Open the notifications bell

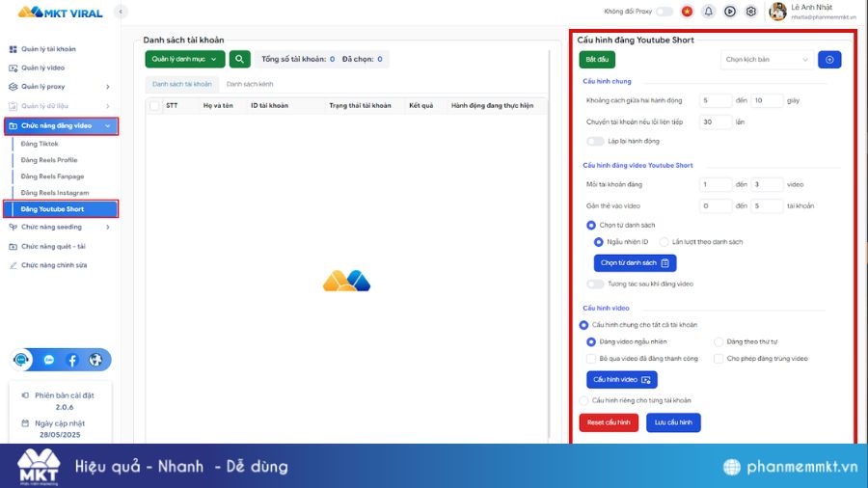709,11
